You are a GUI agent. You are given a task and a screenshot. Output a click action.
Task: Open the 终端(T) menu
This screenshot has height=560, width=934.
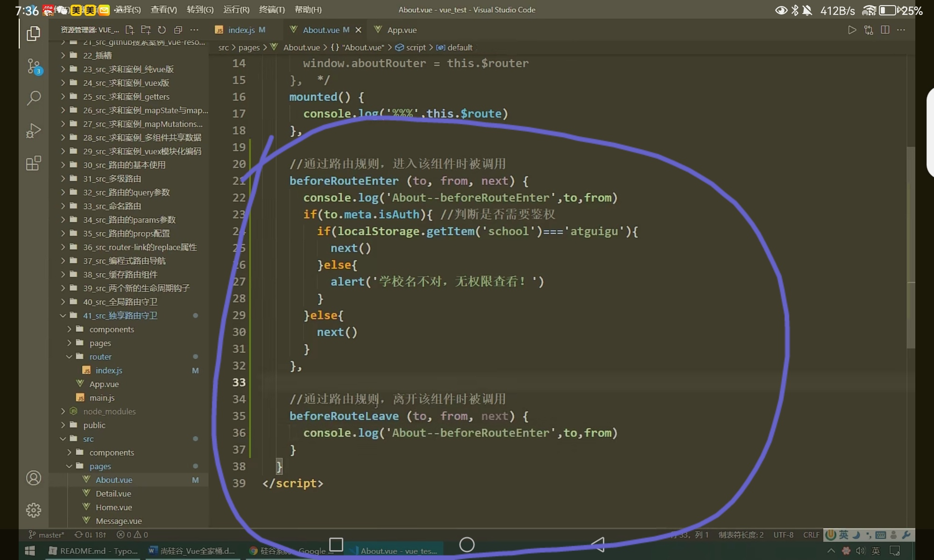click(x=272, y=9)
